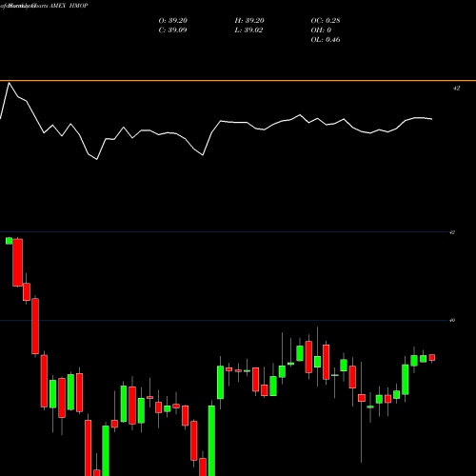Click the OC: 0.28 readout
This screenshot has height=476, width=476.
[326, 21]
